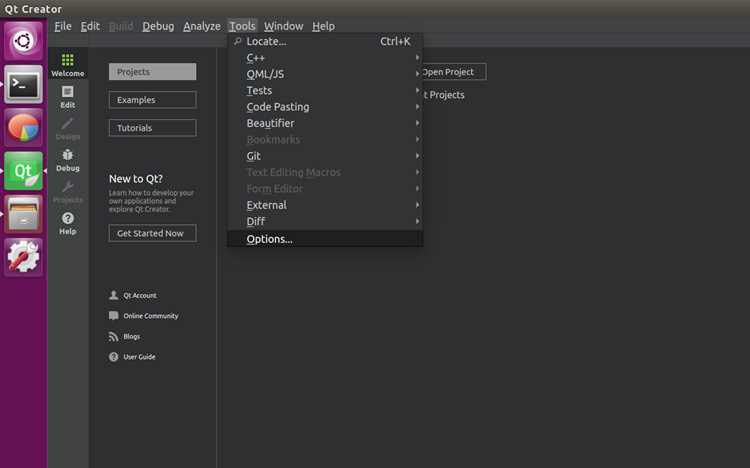Expand the External tools submenu
This screenshot has height=468, width=750.
pyautogui.click(x=325, y=205)
